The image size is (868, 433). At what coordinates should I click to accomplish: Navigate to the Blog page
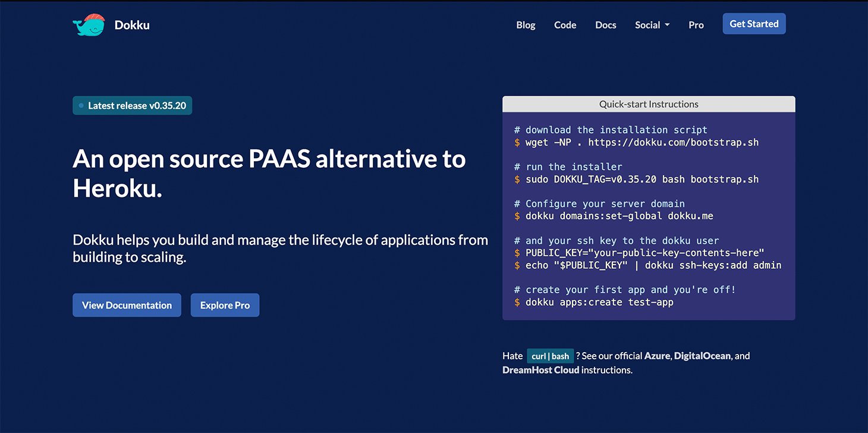[526, 25]
